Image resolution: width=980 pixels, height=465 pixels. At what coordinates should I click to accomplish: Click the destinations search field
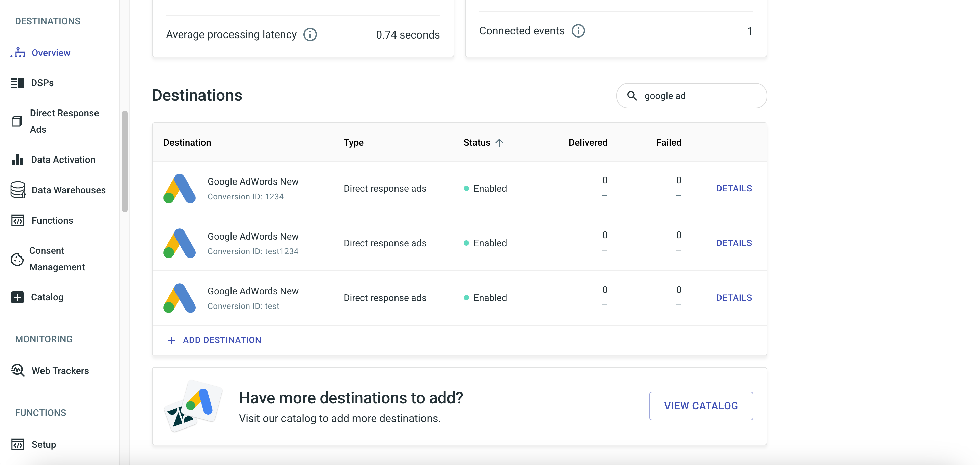pos(700,96)
